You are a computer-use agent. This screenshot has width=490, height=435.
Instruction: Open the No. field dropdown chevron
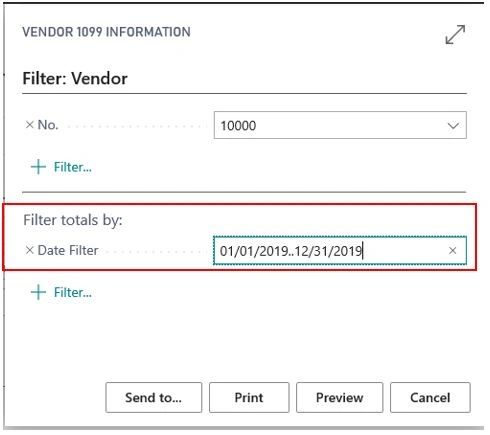coord(453,126)
